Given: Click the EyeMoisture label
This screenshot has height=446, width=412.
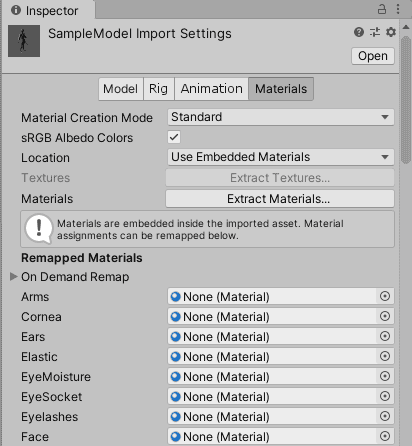Looking at the screenshot, I should click(56, 377).
